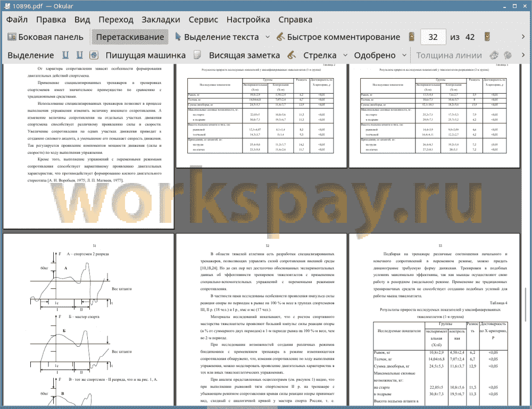This screenshot has width=532, height=409.
Task: Click page 53 with Таблица 4
Action: [x=434, y=320]
